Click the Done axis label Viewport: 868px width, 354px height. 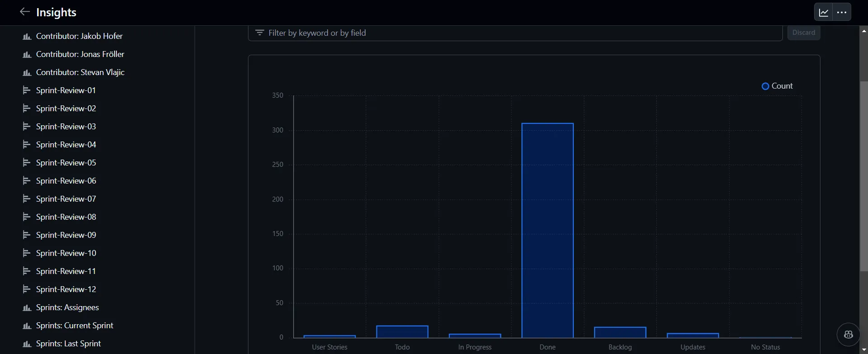click(548, 347)
